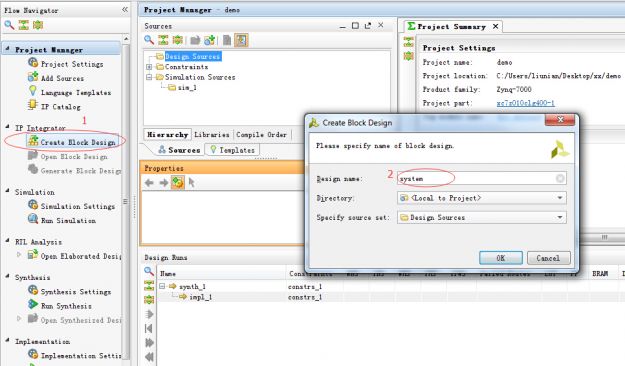625x366 pixels.
Task: Click the highlighted Sources toolbar toggle icon
Action: (241, 40)
